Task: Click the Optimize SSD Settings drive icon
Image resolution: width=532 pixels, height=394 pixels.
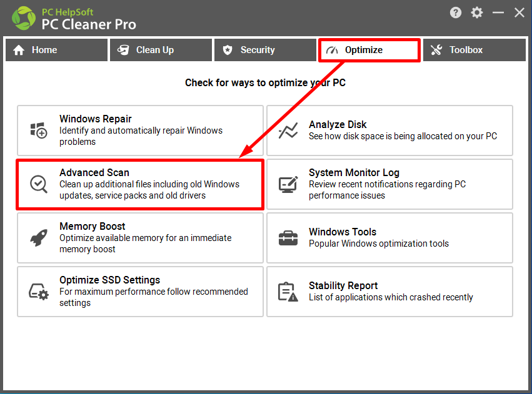Action: [39, 292]
